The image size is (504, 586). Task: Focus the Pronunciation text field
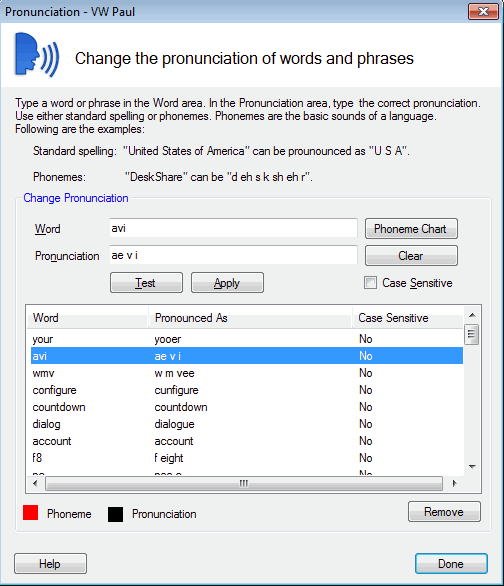(x=234, y=255)
